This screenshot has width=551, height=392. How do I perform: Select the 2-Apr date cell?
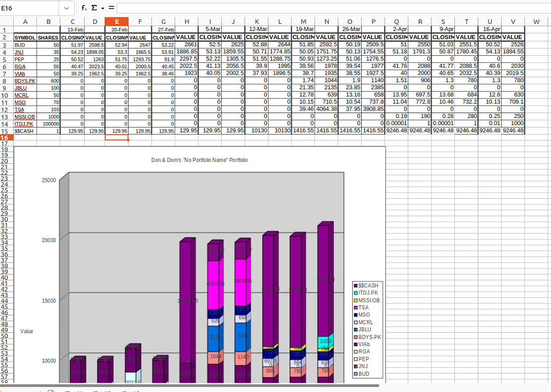(x=397, y=29)
